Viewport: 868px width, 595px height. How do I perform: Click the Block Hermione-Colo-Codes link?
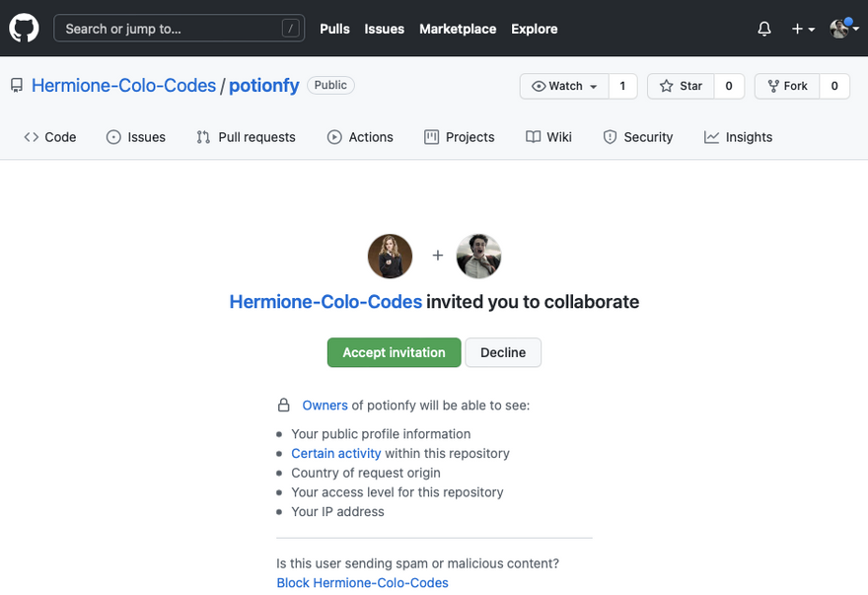tap(362, 583)
